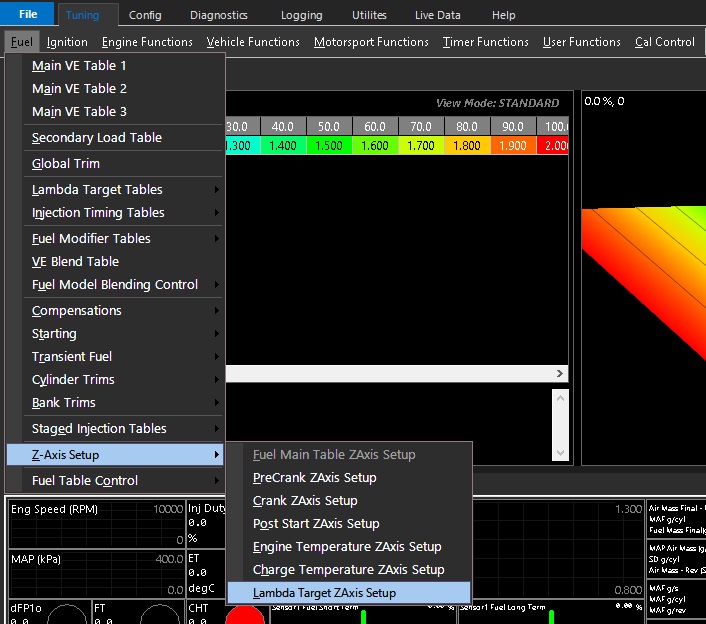Image resolution: width=706 pixels, height=624 pixels.
Task: Select the 1.500 green table cell
Action: [329, 146]
